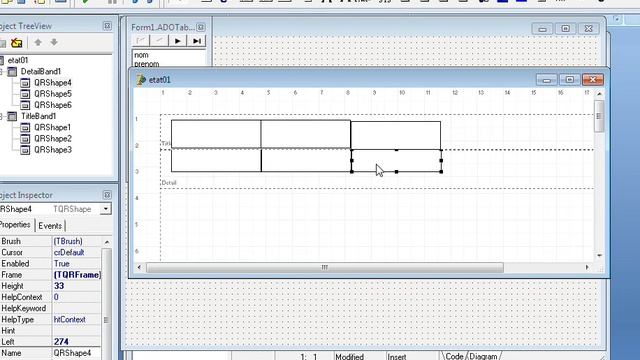Select QRShape1 in the Object TreeView
The height and width of the screenshot is (360, 640).
click(52, 127)
